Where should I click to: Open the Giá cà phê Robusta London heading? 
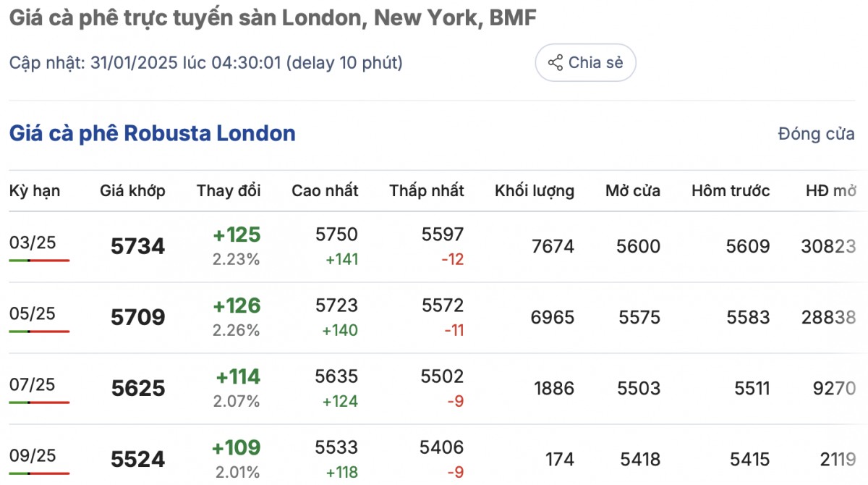click(x=152, y=134)
